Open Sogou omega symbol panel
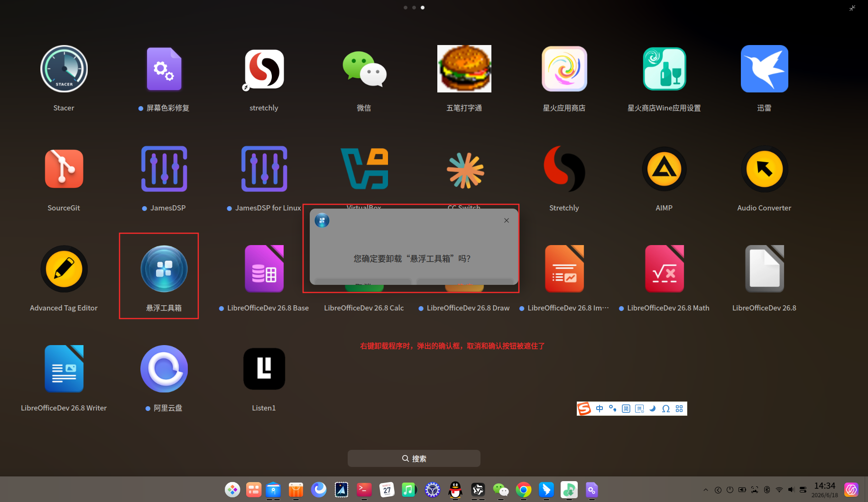868x502 pixels. pyautogui.click(x=666, y=409)
